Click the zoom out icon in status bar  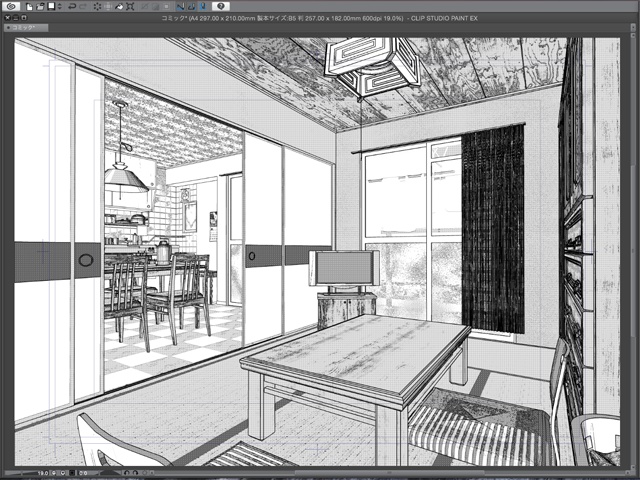click(x=54, y=473)
